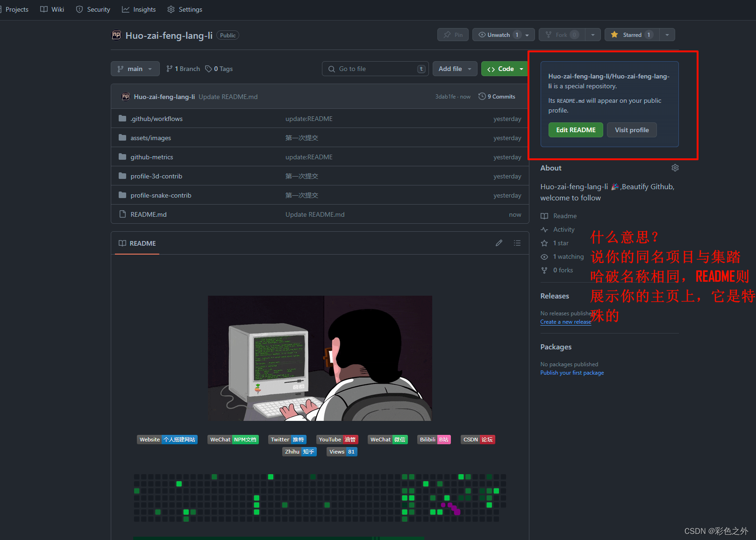Click the Bilibili badge
Screen dimensions: 756x540
coord(434,440)
